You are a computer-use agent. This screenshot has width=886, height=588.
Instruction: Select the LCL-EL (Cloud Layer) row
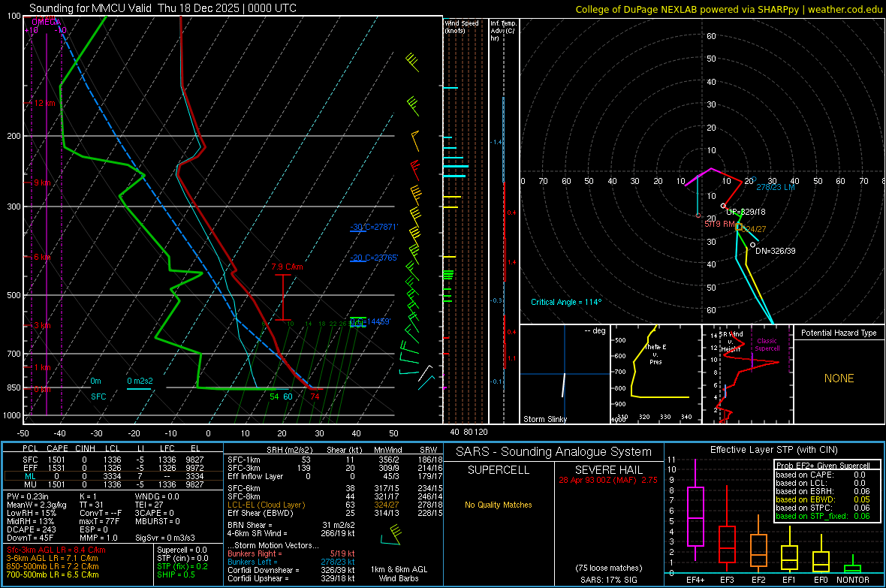(335, 505)
